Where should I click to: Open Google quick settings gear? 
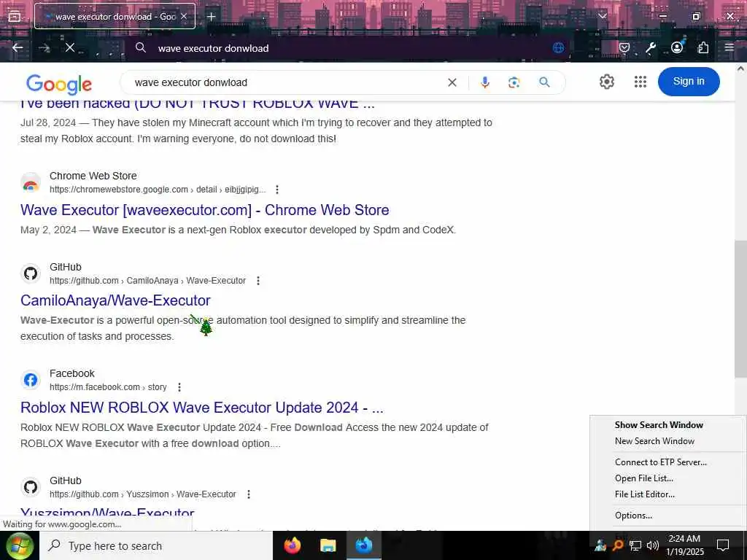coord(606,82)
